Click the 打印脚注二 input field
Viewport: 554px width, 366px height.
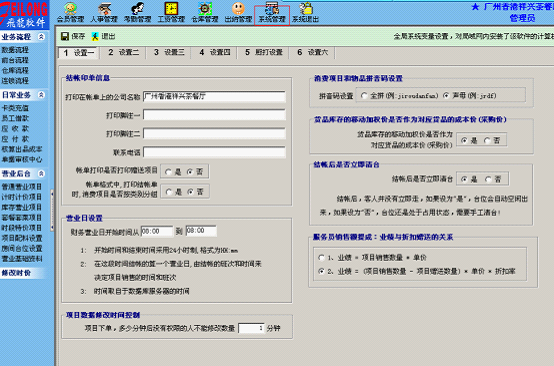point(214,134)
